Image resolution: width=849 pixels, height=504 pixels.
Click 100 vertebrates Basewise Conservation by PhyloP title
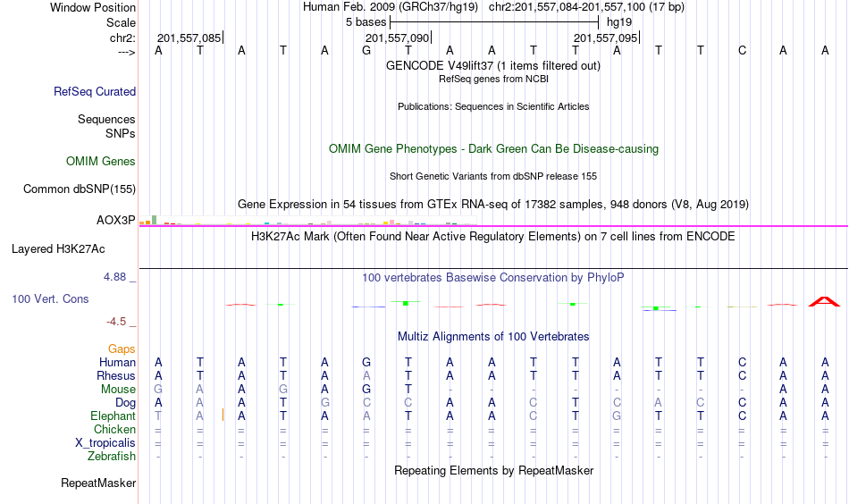[x=493, y=278]
